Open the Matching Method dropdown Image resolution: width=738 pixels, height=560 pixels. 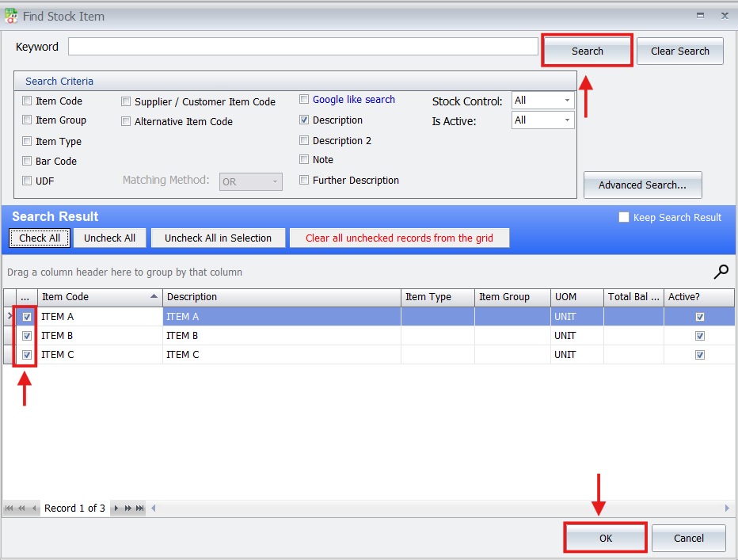tap(275, 181)
